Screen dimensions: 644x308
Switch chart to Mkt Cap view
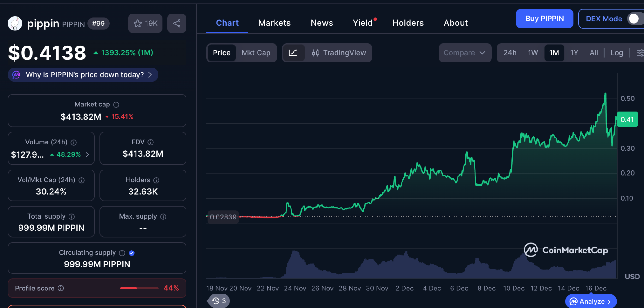tap(256, 53)
